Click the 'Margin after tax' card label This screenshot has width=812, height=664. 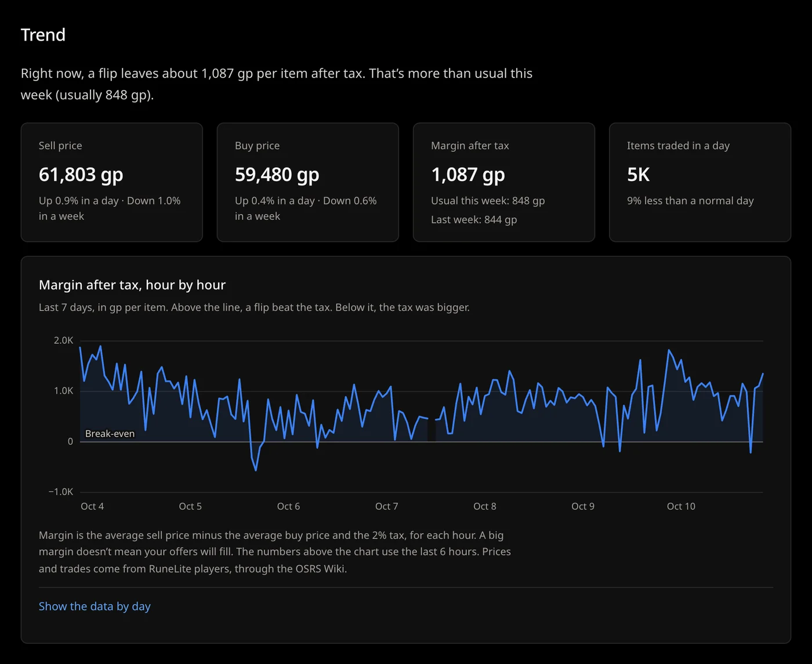click(470, 146)
